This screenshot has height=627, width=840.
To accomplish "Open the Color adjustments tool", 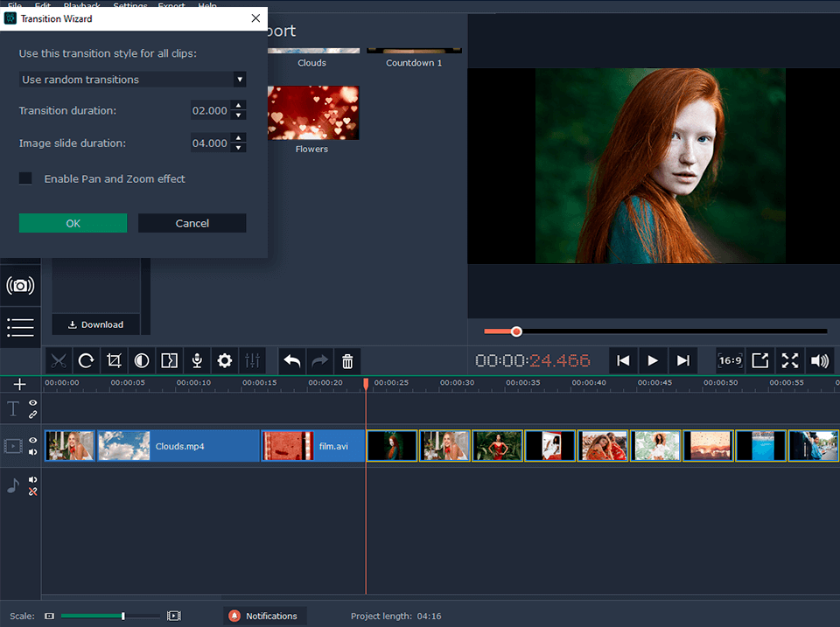I will [141, 360].
